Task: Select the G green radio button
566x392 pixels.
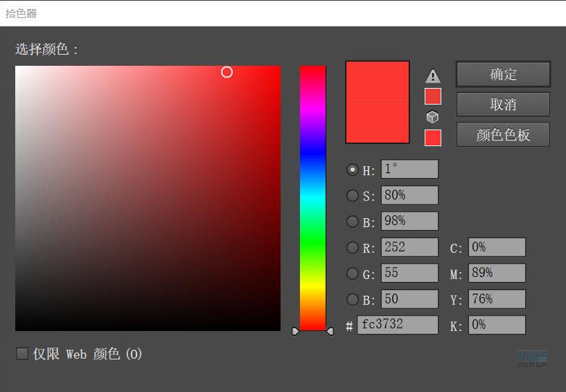Action: tap(353, 274)
